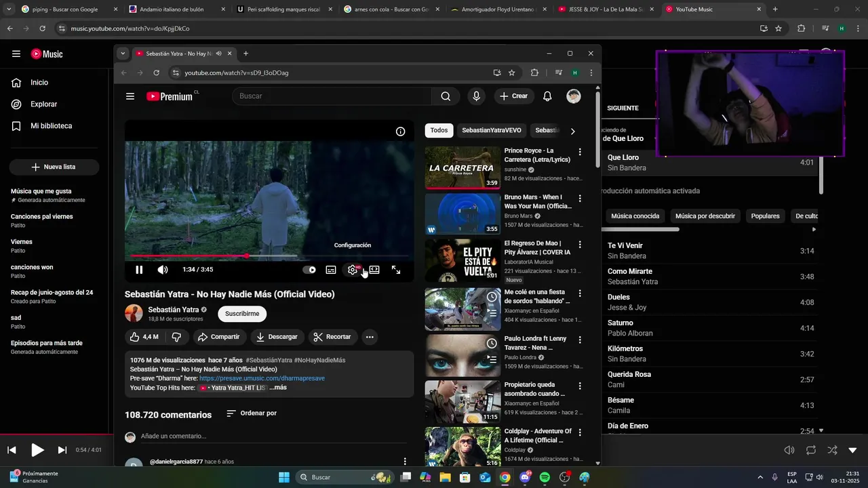Collapse the YouTube Music player page arrow
Viewport: 868px width, 488px height.
(x=853, y=450)
